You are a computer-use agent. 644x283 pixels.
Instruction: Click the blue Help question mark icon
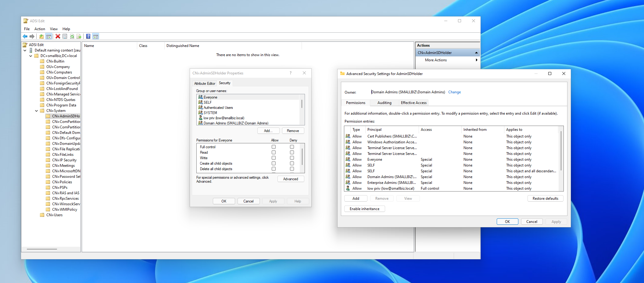coord(88,37)
